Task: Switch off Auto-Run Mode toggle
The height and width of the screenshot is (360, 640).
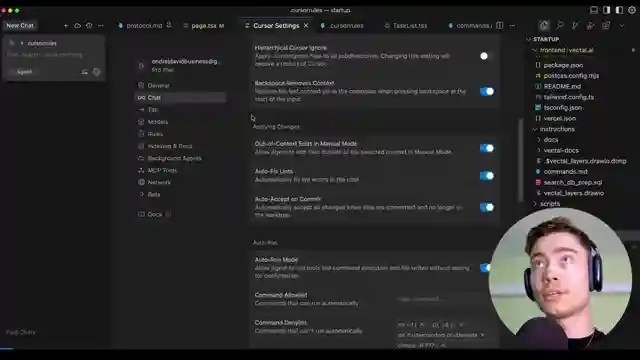Action: tap(486, 268)
